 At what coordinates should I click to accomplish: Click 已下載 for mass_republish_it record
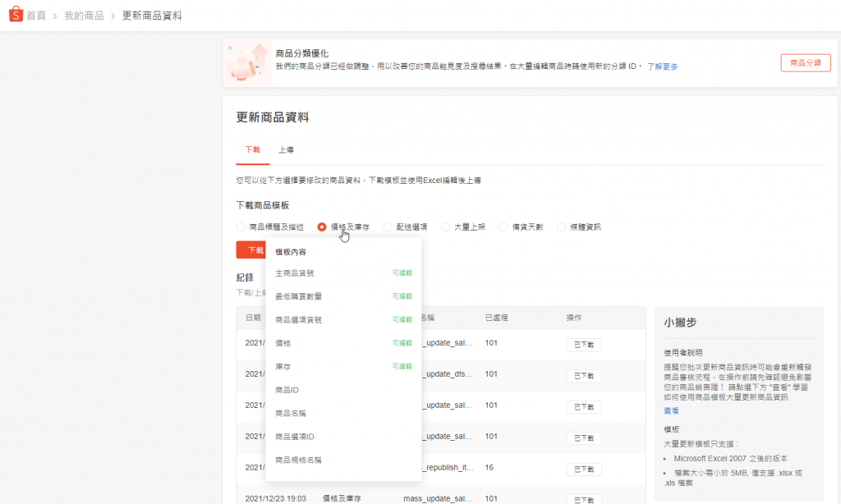(583, 468)
